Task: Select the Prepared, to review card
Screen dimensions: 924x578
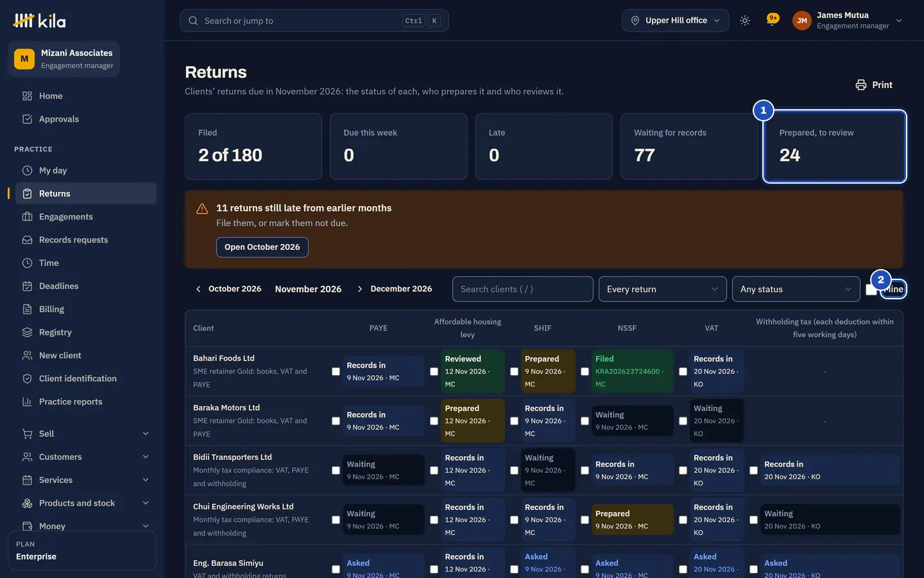Action: 834,146
